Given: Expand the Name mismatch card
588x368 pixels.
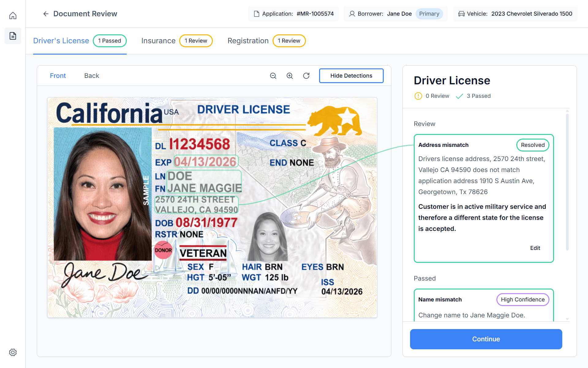Looking at the screenshot, I should click(484, 305).
